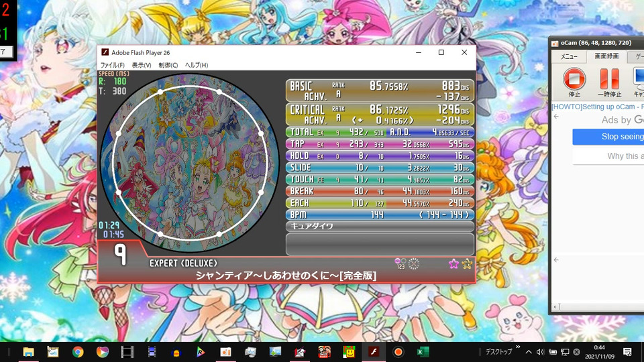Open oCam メニュー tab
644x362 pixels.
(x=569, y=56)
